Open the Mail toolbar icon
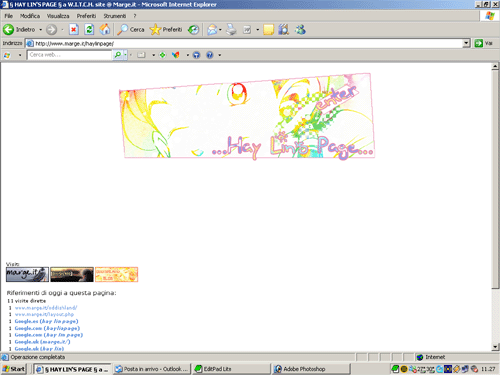 [x=212, y=30]
